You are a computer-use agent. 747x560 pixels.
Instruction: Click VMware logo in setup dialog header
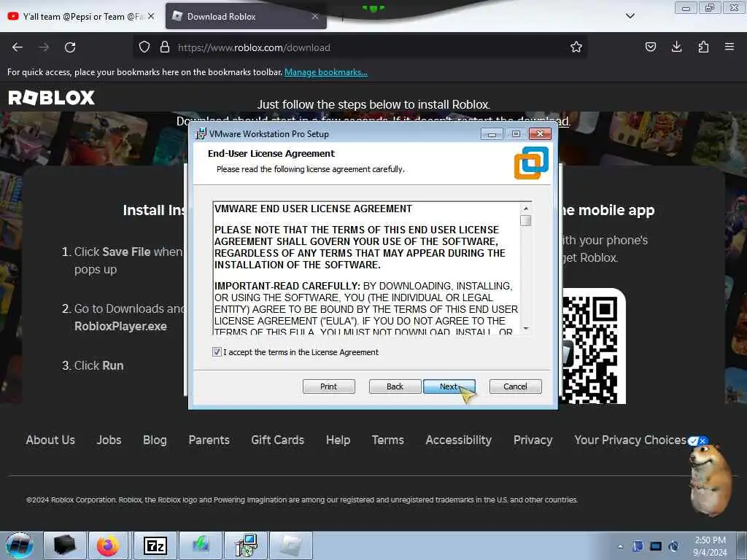point(531,163)
